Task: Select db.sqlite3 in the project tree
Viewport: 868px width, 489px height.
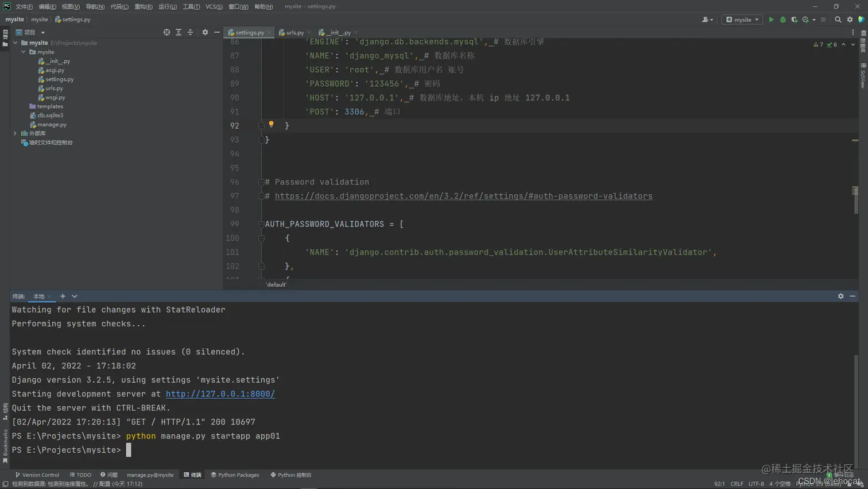Action: [46, 115]
